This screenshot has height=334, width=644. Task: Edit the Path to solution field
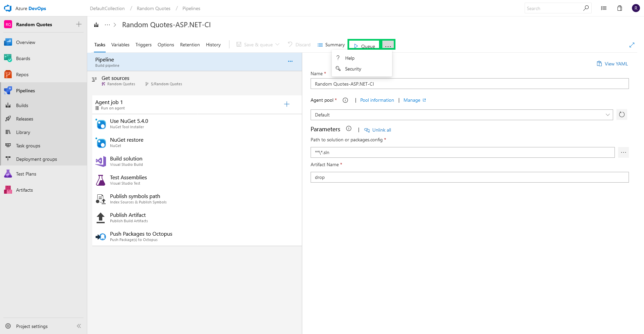click(463, 152)
